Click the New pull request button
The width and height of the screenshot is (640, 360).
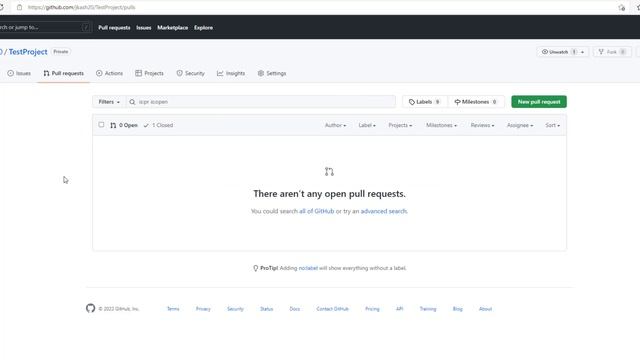(539, 102)
